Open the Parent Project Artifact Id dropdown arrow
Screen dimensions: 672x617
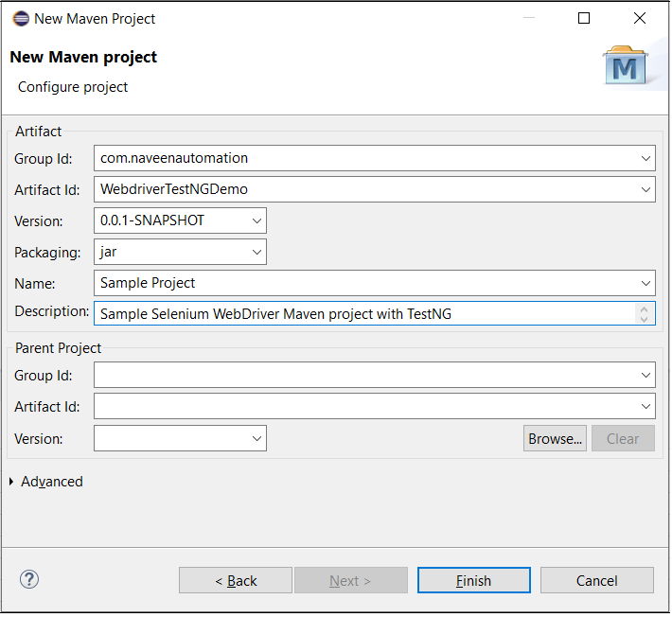[x=645, y=406]
